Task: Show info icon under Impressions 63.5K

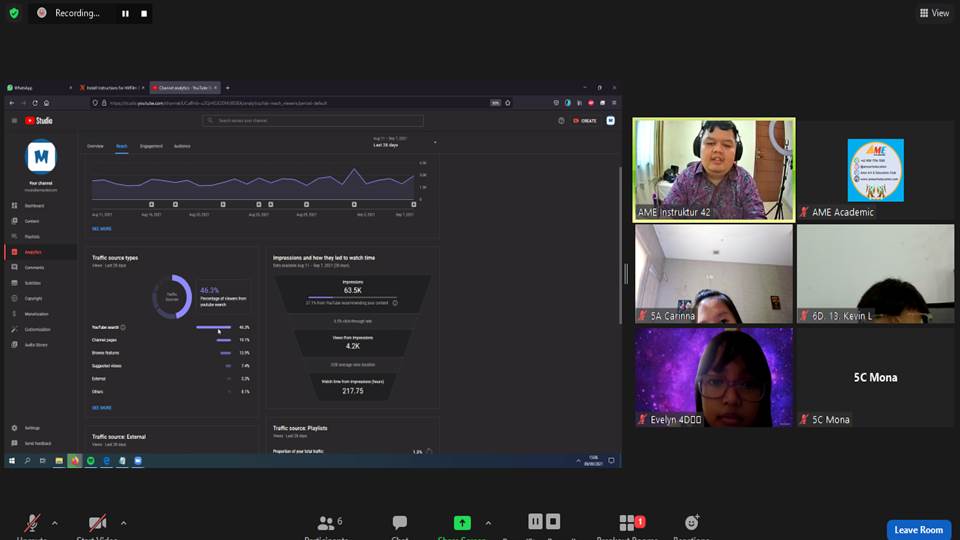Action: (395, 303)
